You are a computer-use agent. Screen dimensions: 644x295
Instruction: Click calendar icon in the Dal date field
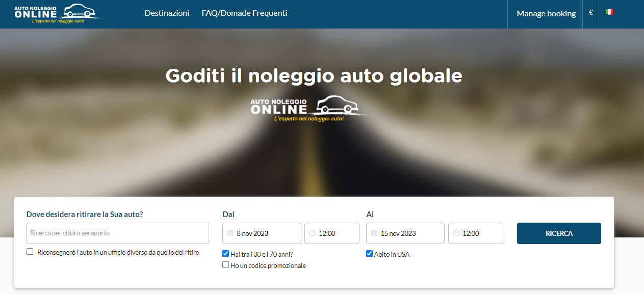coord(230,233)
